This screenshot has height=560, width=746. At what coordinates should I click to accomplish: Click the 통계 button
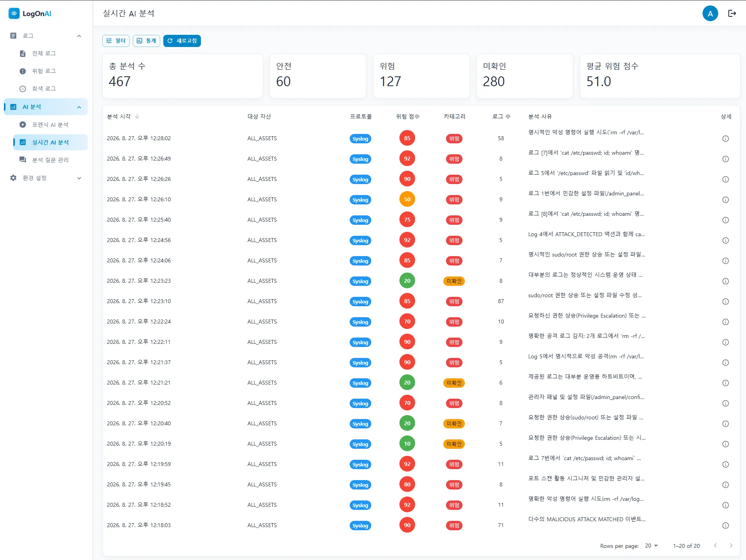tap(146, 41)
